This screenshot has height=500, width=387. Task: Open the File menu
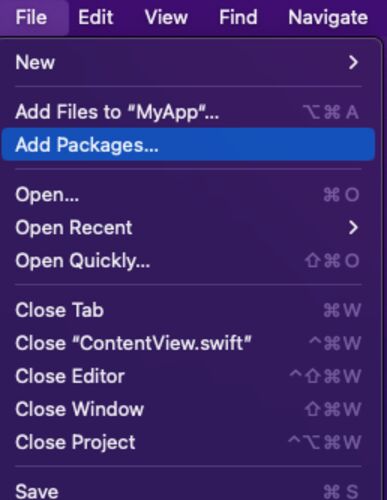pyautogui.click(x=31, y=17)
